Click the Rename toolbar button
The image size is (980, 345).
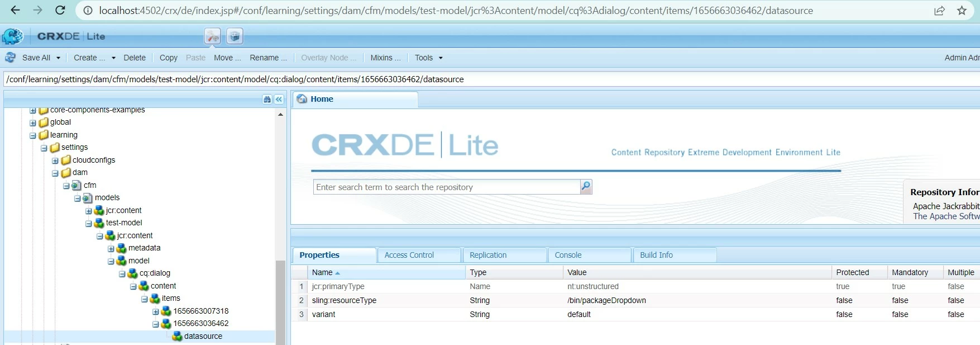268,58
